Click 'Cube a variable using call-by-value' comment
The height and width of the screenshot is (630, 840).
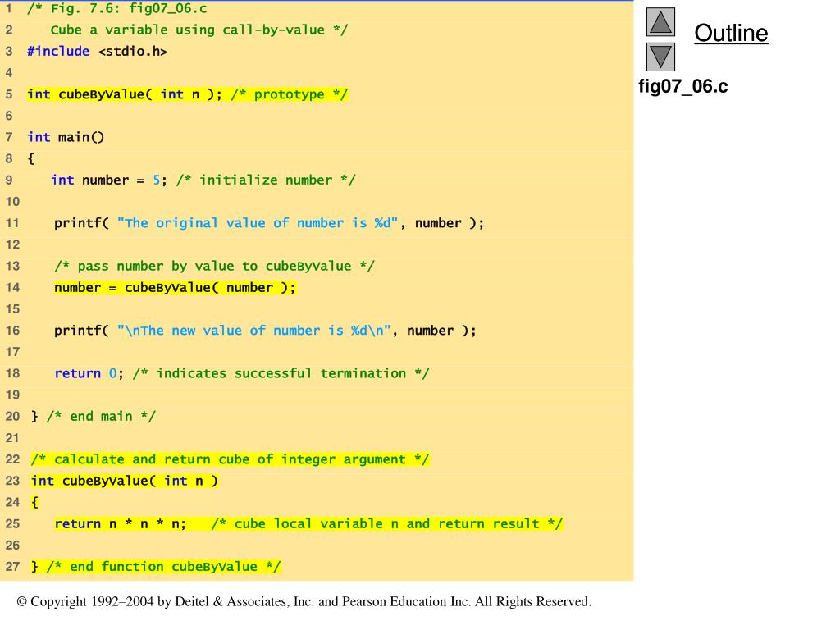tap(199, 30)
